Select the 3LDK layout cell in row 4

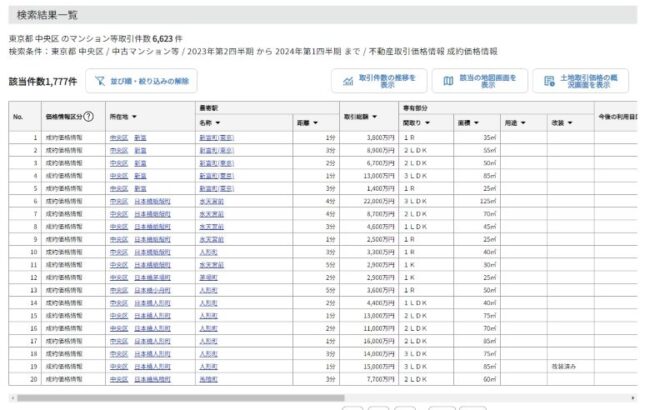426,176
